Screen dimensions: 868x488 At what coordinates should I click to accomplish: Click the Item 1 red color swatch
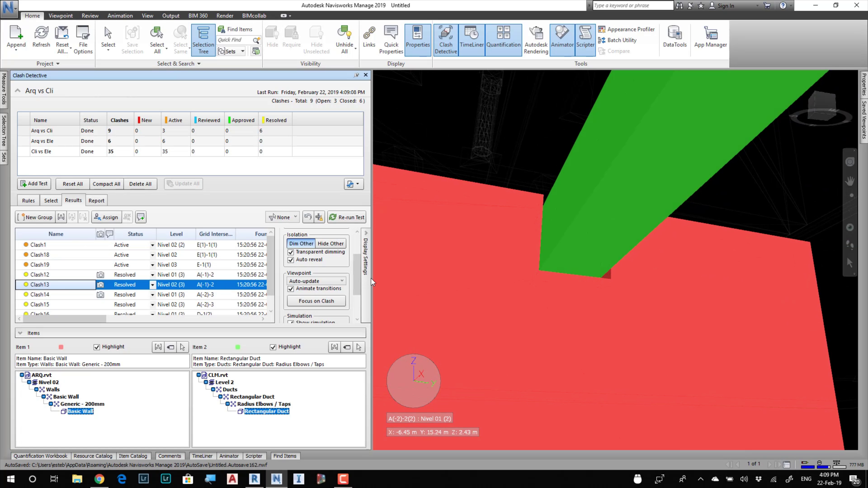[x=61, y=347]
